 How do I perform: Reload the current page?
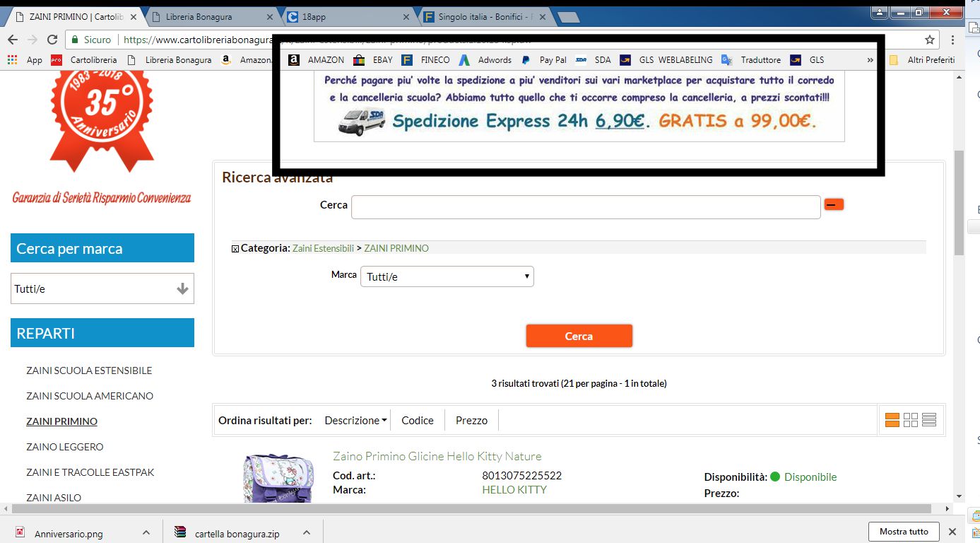pyautogui.click(x=52, y=40)
